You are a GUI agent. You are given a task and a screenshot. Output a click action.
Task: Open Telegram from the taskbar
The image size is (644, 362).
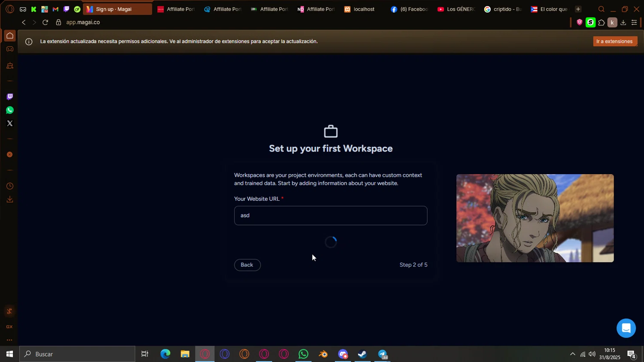pyautogui.click(x=383, y=354)
